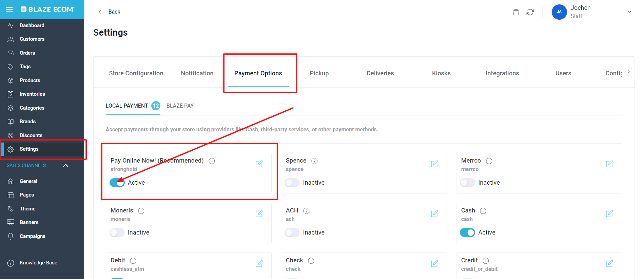Edit the Spence payment provider
This screenshot has width=644, height=279.
point(434,164)
